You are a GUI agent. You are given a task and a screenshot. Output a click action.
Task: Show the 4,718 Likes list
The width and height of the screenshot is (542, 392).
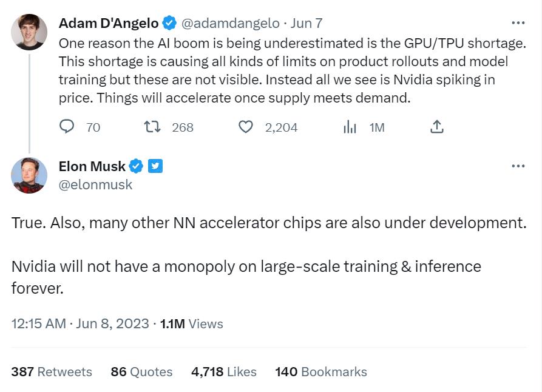pos(224,371)
